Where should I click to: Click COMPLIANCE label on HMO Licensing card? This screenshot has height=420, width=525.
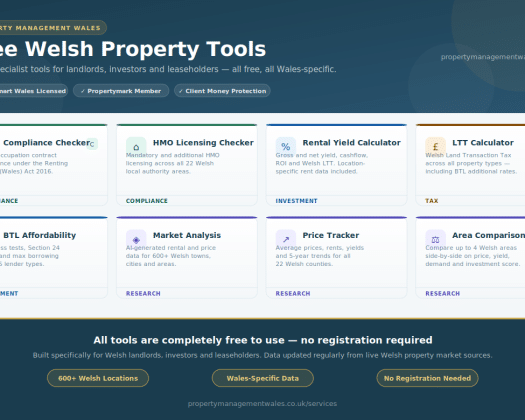pos(147,201)
